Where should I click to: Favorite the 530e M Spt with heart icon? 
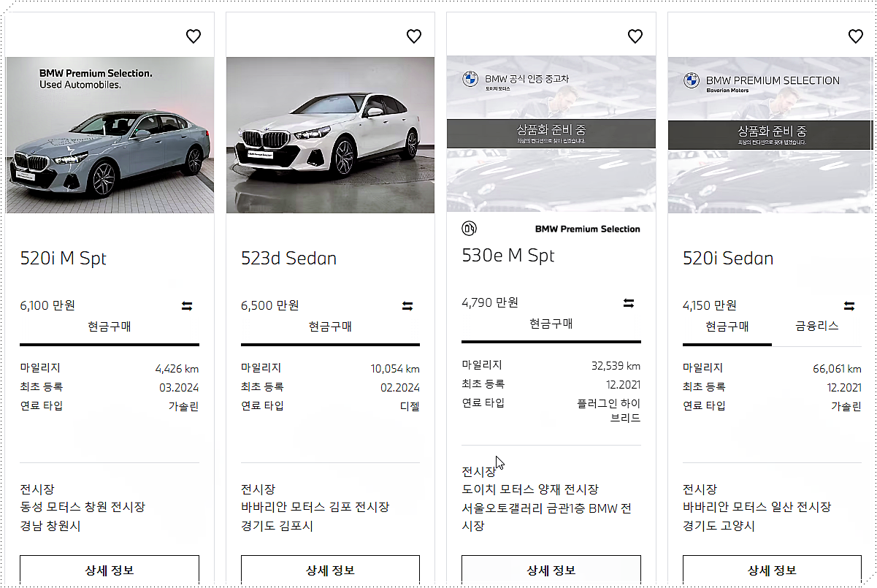coord(635,37)
